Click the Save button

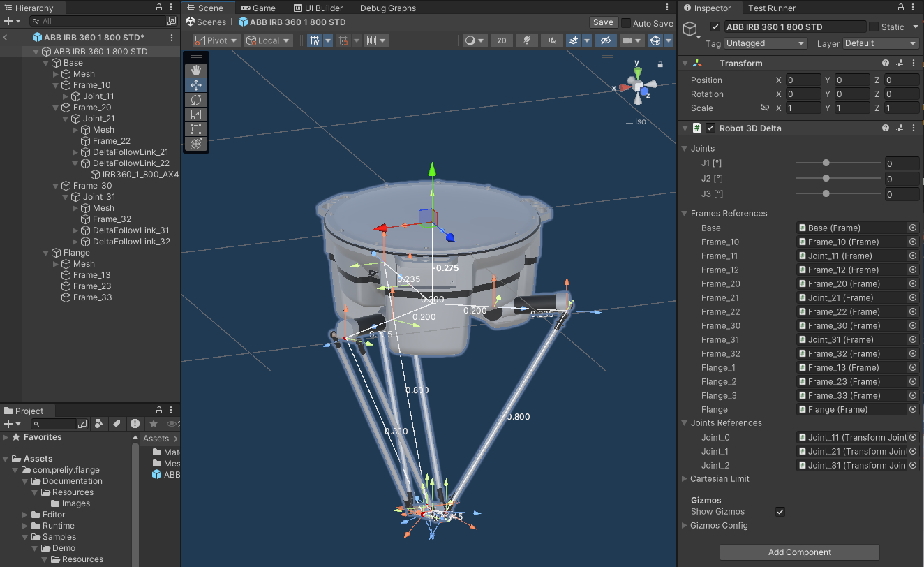(x=603, y=23)
